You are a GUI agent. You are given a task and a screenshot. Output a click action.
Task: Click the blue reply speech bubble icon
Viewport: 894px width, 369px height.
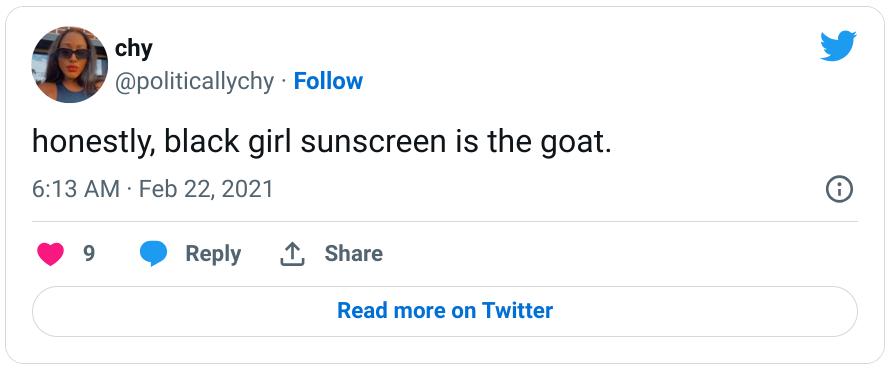pos(154,254)
